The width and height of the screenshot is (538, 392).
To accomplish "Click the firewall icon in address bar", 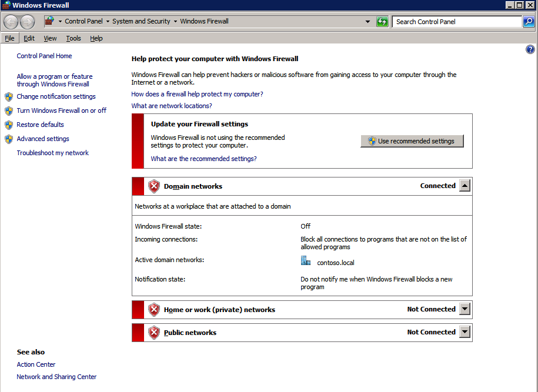I will [x=50, y=21].
